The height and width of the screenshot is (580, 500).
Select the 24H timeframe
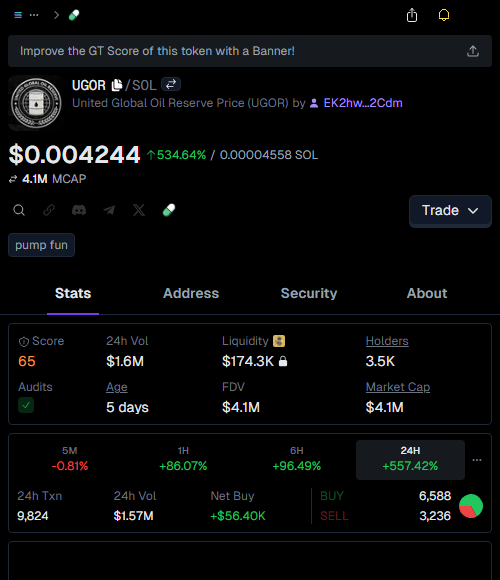tap(410, 460)
